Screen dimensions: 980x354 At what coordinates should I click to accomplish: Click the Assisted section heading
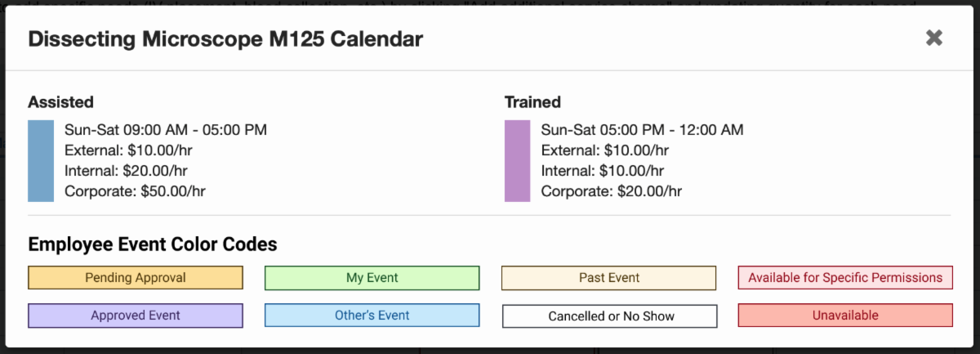pos(60,102)
